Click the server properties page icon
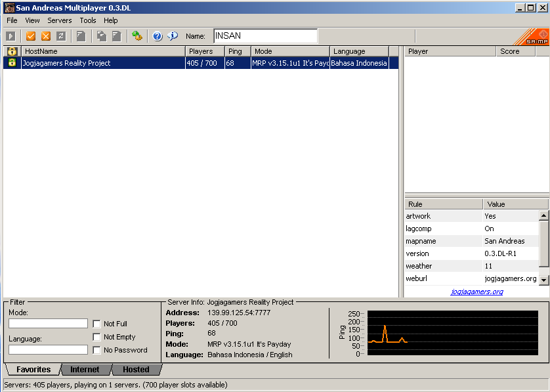The height and width of the screenshot is (392, 550). (x=81, y=36)
